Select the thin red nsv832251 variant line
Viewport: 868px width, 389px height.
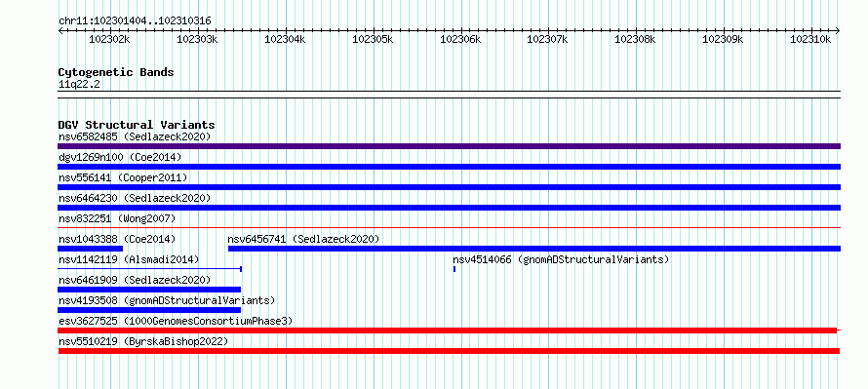pos(449,227)
